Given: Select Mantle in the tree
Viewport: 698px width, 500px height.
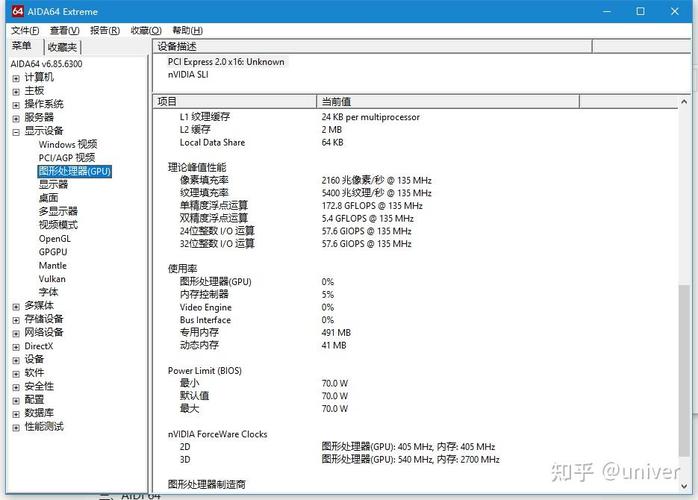Looking at the screenshot, I should (53, 265).
